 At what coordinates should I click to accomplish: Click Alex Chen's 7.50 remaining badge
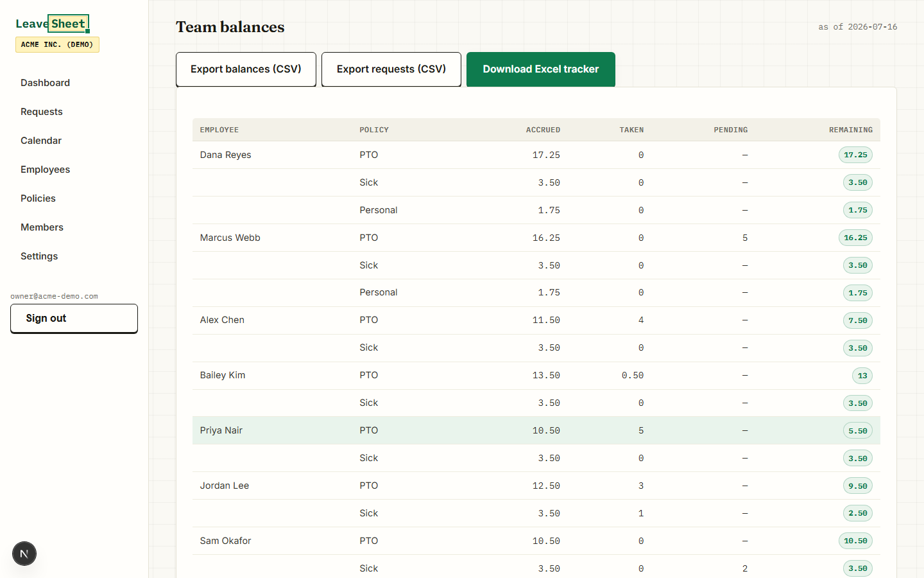858,320
